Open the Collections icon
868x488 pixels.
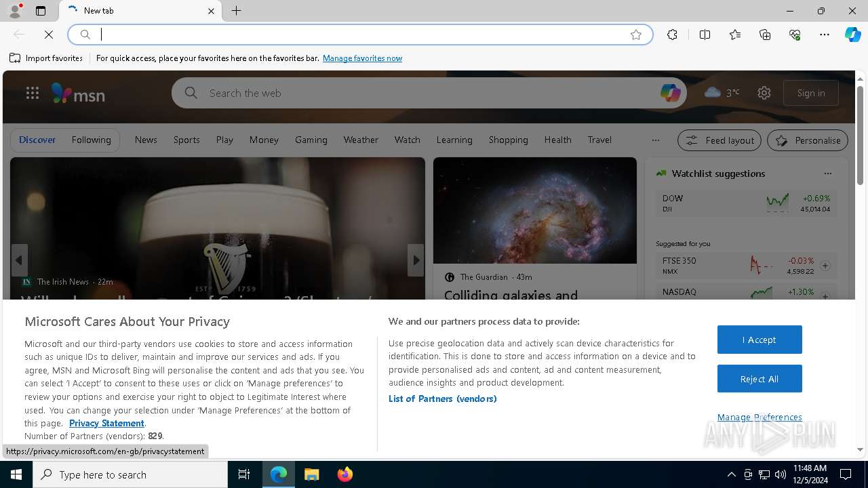click(x=765, y=35)
